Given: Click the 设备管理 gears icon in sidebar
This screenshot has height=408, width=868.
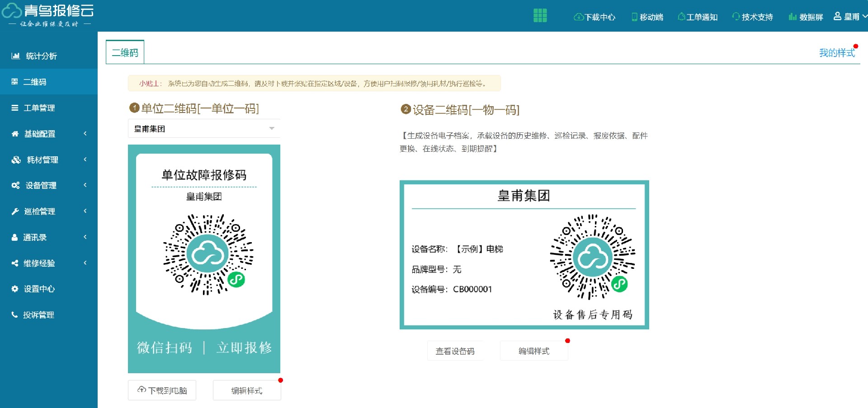Looking at the screenshot, I should (x=15, y=185).
